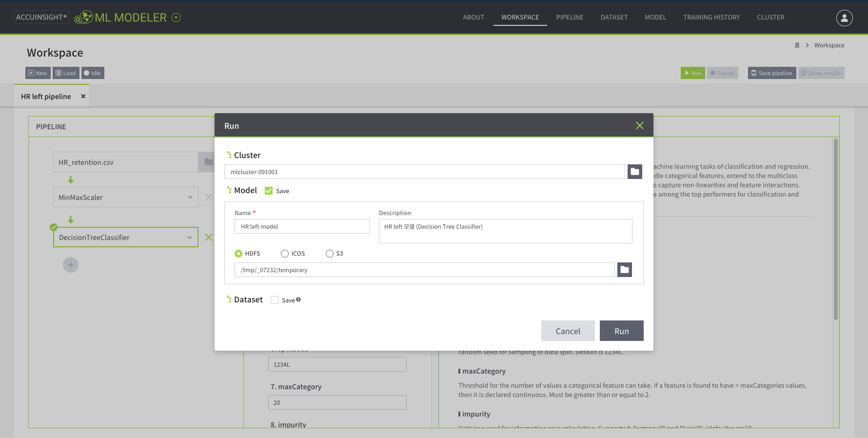
Task: Add a new pipeline step with plus
Action: click(71, 265)
